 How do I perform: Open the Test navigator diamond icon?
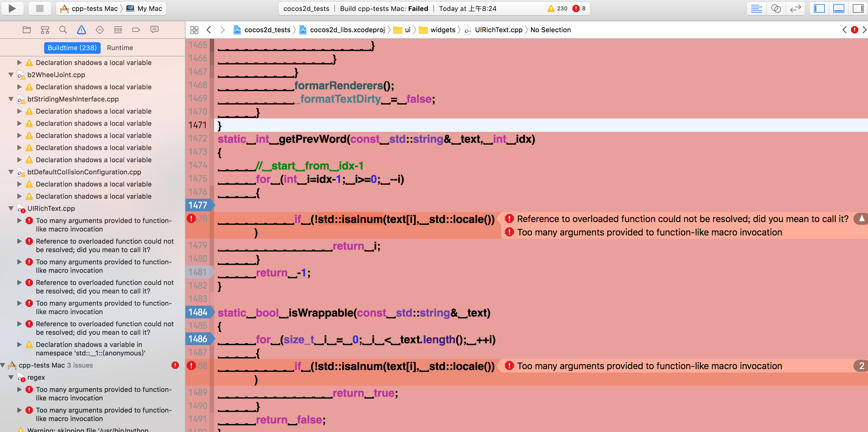click(x=100, y=30)
